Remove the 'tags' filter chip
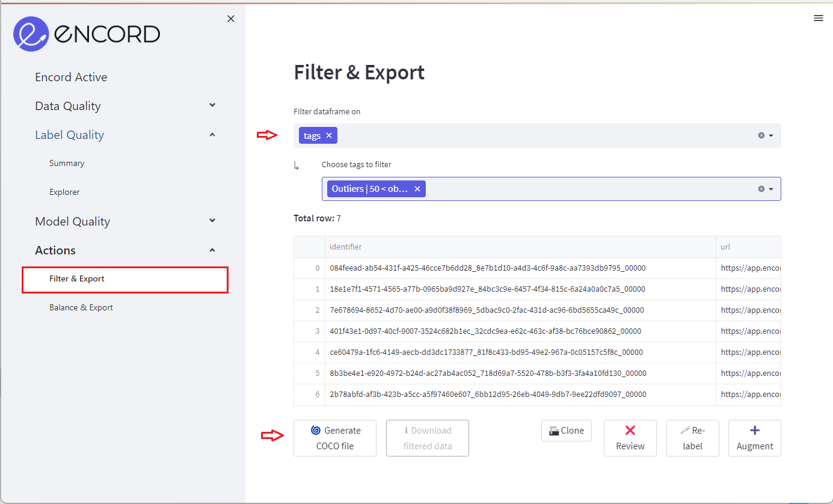Image resolution: width=833 pixels, height=504 pixels. click(329, 135)
